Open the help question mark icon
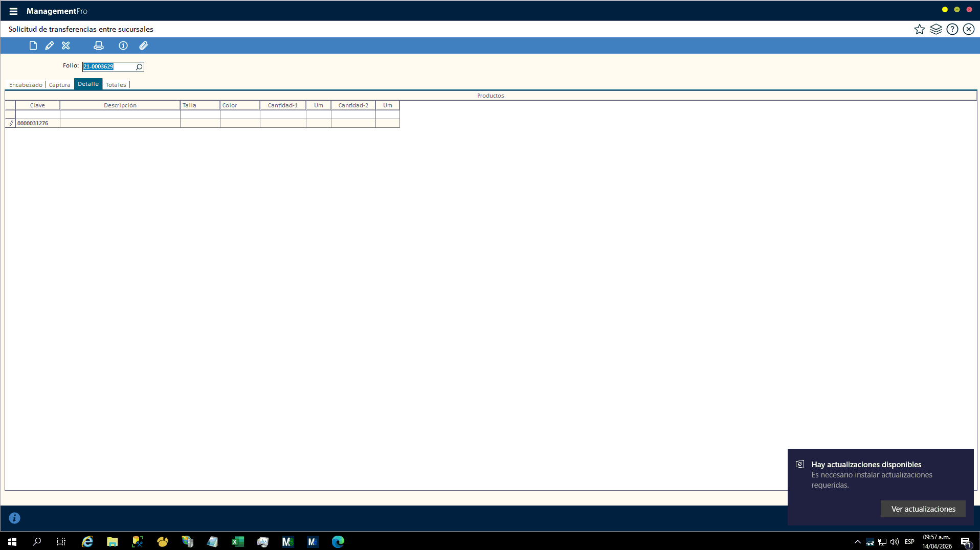Screen dimensions: 980x550 pyautogui.click(x=952, y=29)
